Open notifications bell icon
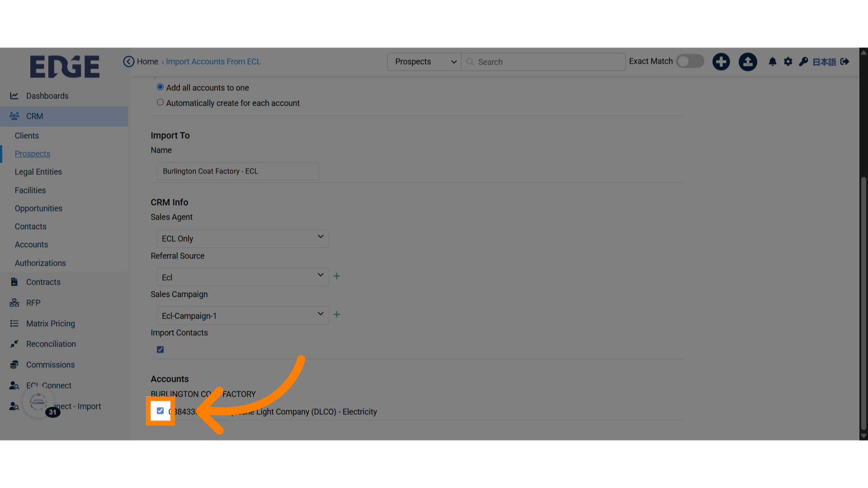 click(x=773, y=61)
